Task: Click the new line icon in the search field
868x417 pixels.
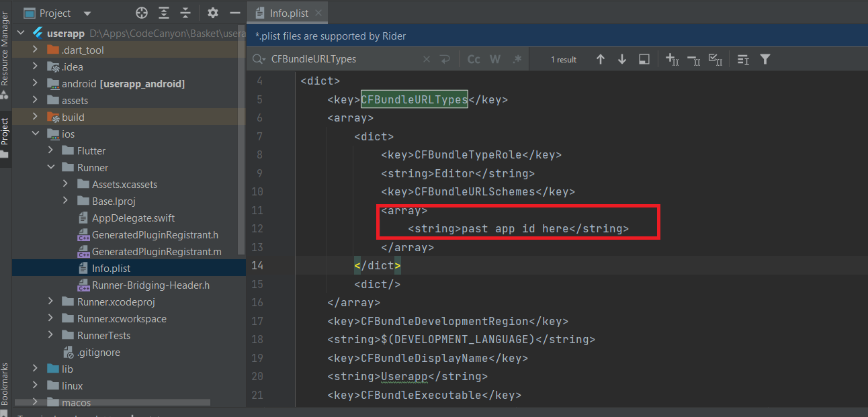Action: (x=445, y=59)
